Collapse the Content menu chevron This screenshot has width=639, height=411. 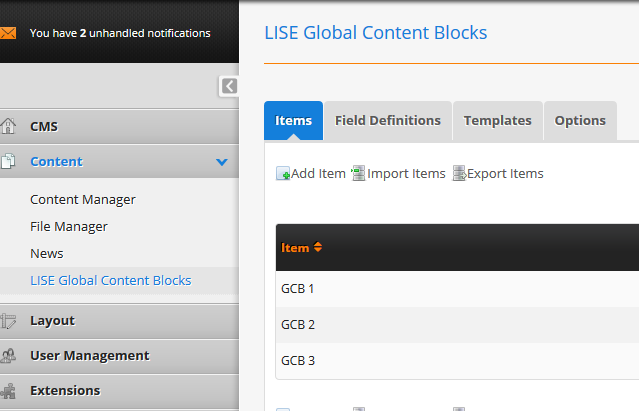[x=221, y=162]
